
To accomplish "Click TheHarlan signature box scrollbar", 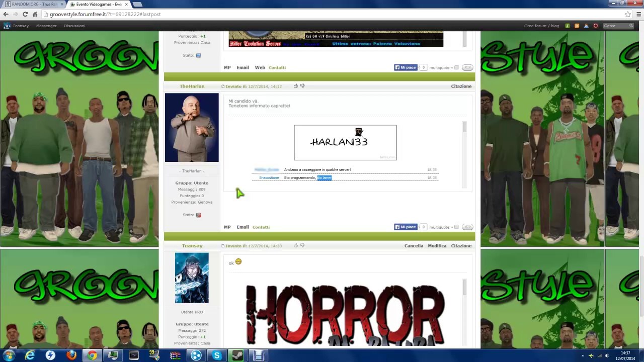I will (x=464, y=155).
